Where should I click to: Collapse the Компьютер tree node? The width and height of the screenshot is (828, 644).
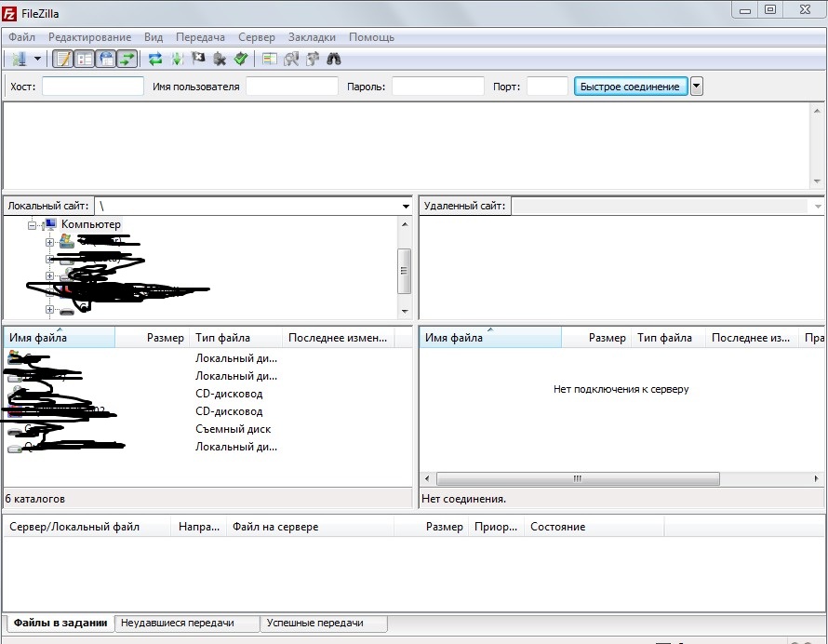tap(33, 225)
